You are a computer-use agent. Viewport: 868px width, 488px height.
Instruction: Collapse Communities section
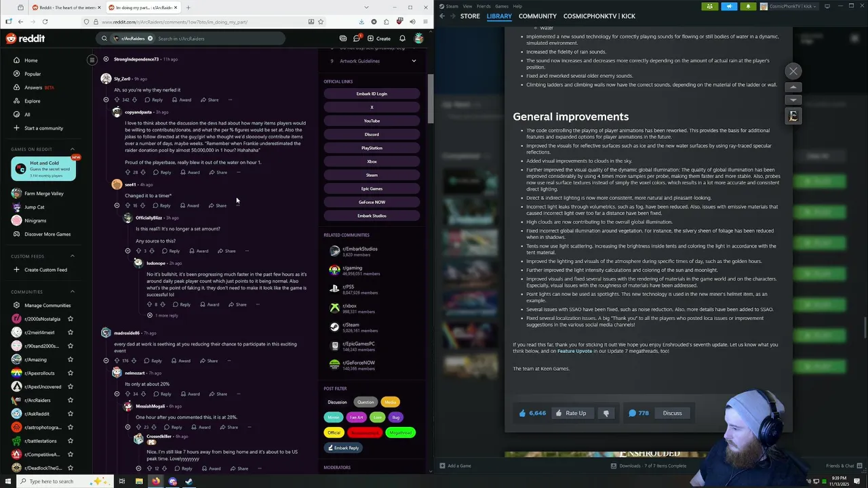click(x=73, y=291)
